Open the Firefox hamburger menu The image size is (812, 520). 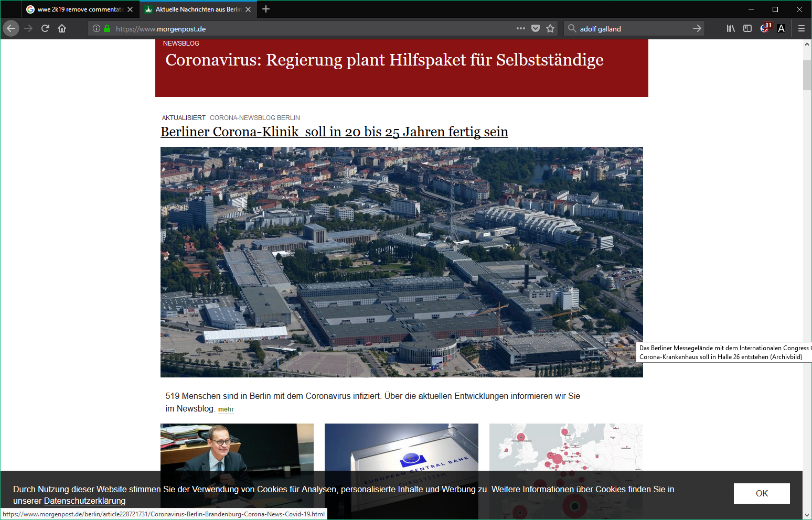(802, 28)
